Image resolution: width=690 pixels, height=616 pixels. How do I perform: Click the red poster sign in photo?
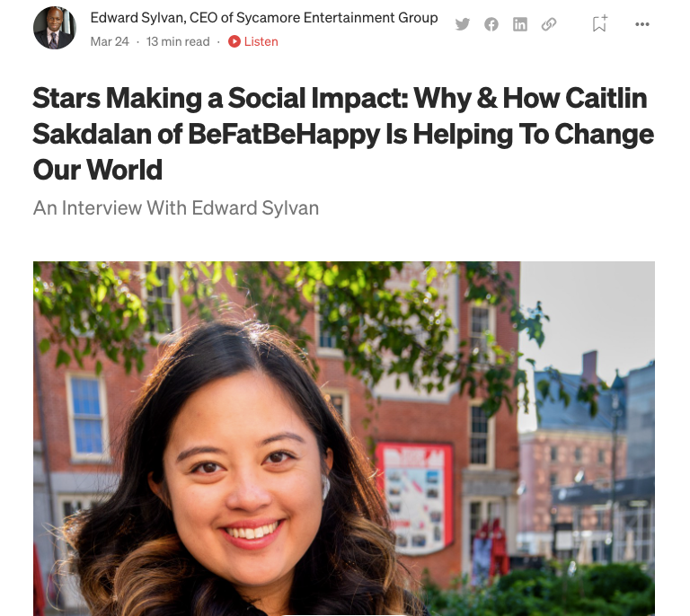pos(414,497)
